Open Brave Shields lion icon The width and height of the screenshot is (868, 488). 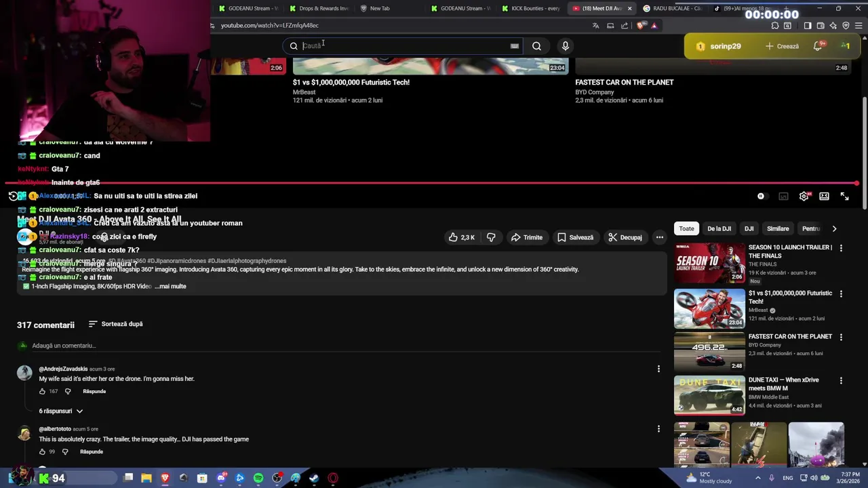click(642, 26)
